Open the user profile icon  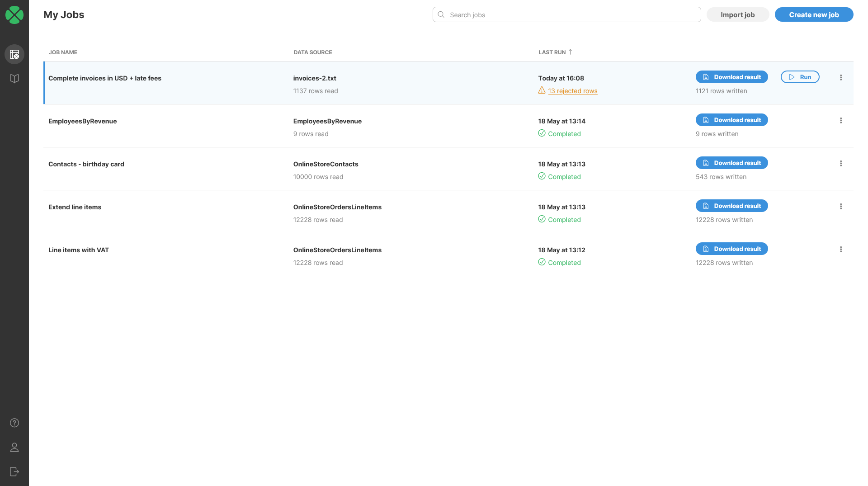pyautogui.click(x=14, y=447)
